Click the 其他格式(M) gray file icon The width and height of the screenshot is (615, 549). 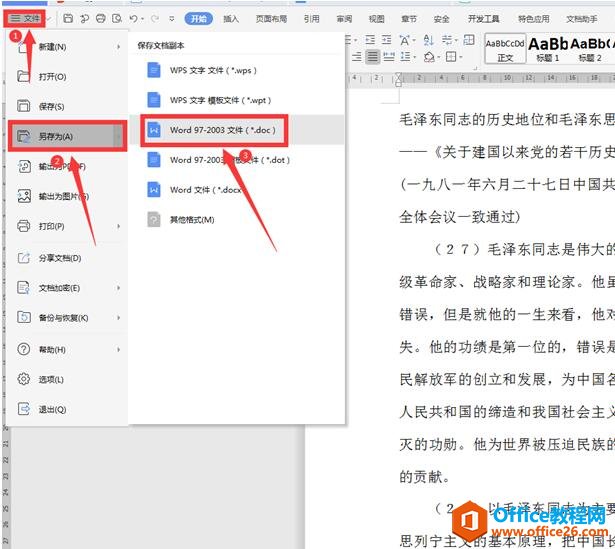pyautogui.click(x=154, y=220)
